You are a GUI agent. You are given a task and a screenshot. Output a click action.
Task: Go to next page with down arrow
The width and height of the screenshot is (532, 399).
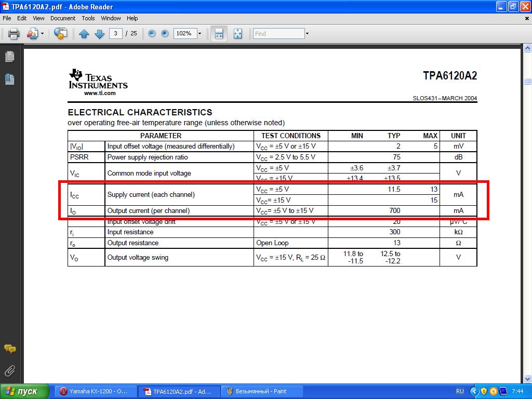99,34
